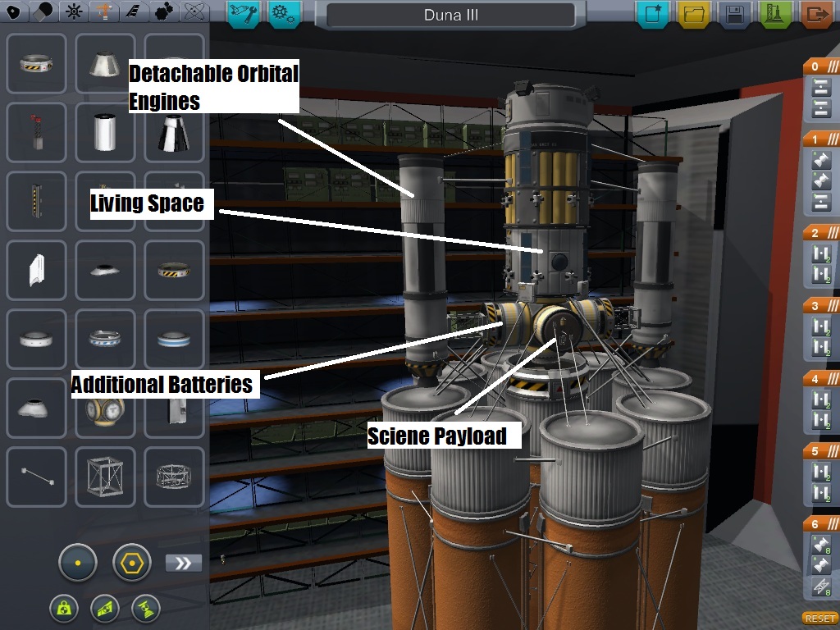Select the stage 2 header

[821, 232]
